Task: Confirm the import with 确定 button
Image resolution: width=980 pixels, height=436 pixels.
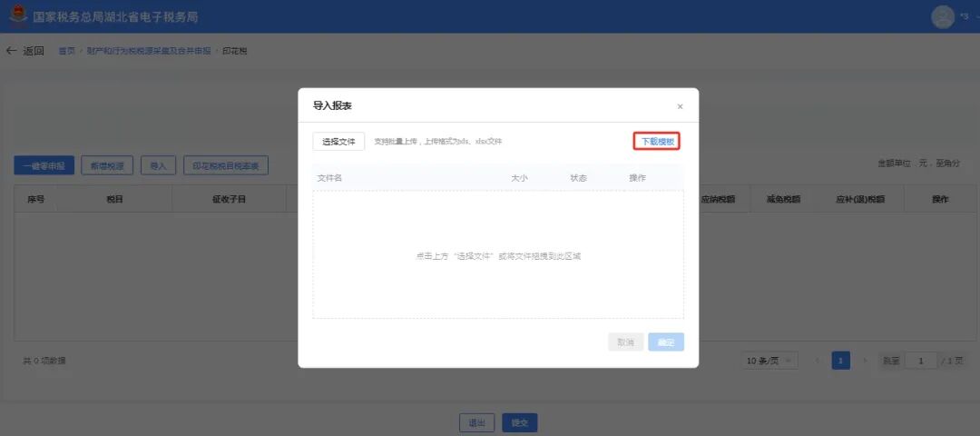Action: [x=666, y=342]
